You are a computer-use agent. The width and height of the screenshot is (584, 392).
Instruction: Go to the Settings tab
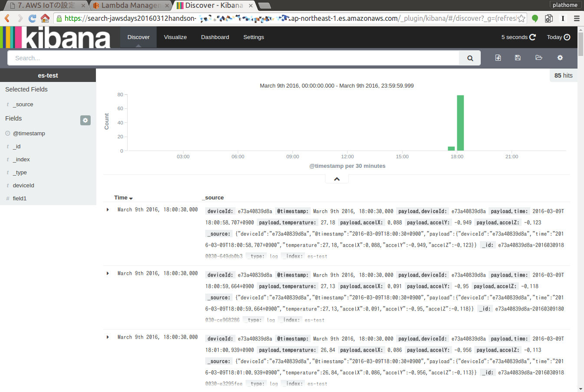253,37
